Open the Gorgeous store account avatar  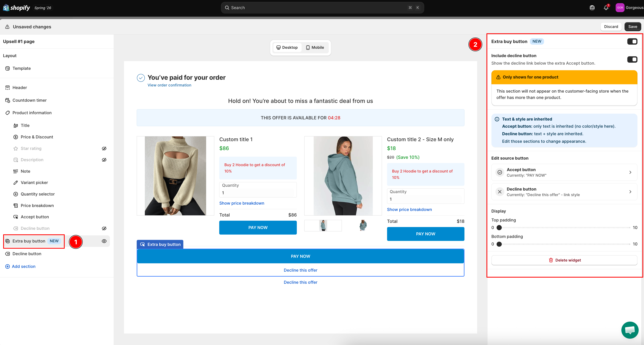620,8
